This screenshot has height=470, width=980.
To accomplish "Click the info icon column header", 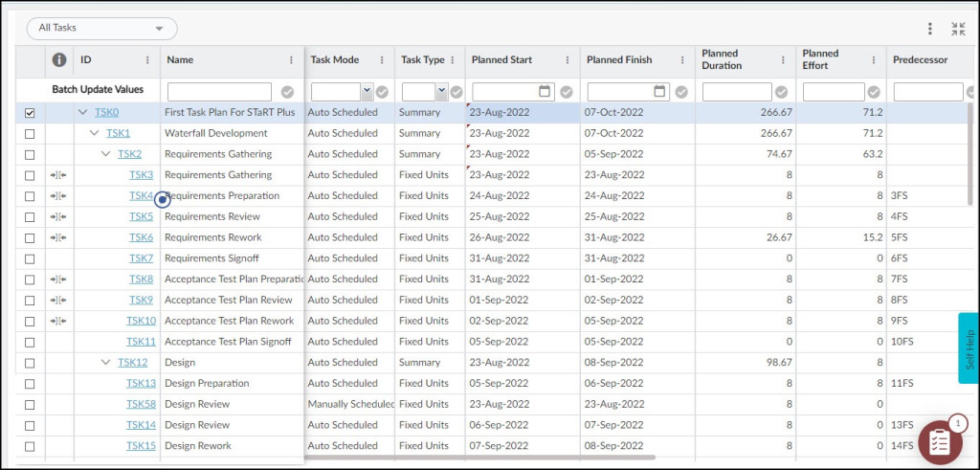I will tap(59, 60).
